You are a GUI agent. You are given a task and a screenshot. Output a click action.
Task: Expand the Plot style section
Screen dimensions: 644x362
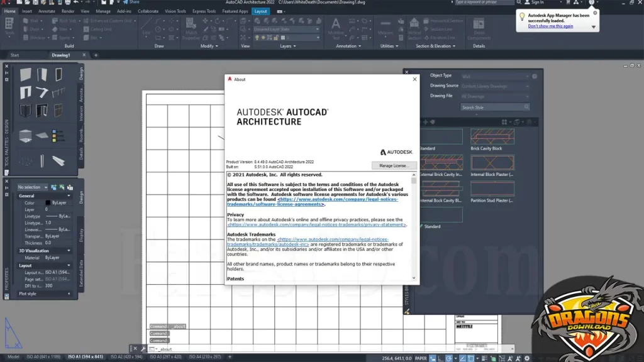pyautogui.click(x=69, y=293)
